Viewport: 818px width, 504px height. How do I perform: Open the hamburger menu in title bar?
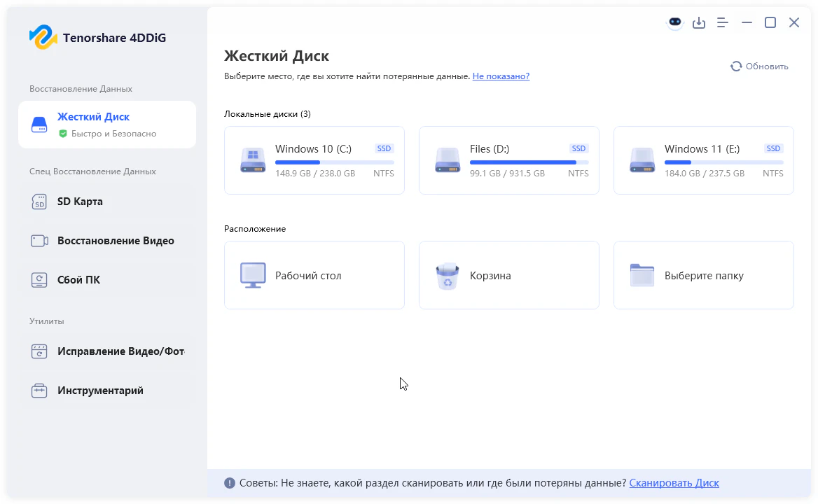pyautogui.click(x=723, y=23)
